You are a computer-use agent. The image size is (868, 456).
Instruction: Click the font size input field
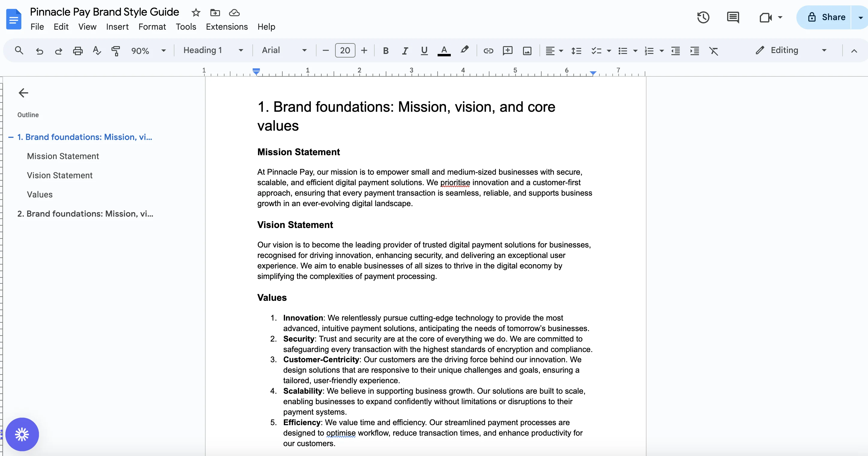(x=345, y=50)
